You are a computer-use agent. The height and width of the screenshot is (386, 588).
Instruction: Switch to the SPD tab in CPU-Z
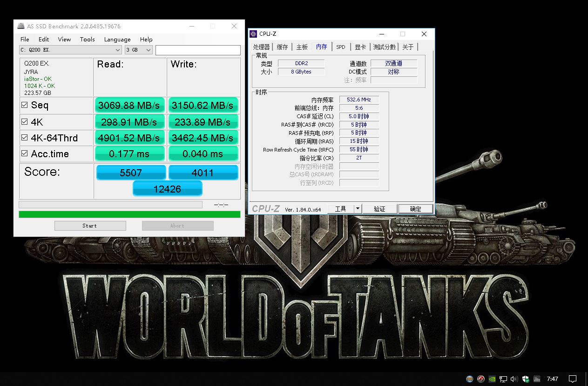tap(341, 47)
